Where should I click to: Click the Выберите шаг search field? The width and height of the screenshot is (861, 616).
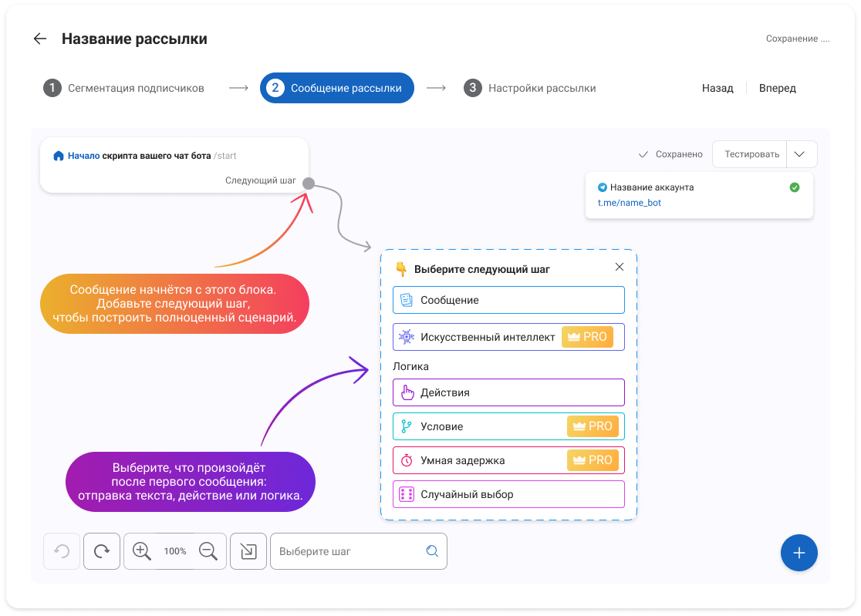click(359, 551)
